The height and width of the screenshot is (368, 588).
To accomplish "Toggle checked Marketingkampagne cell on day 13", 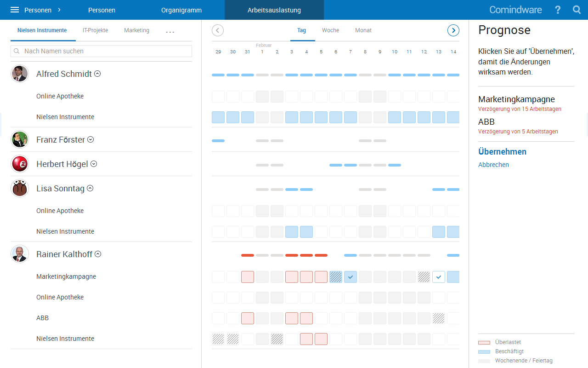I will coord(439,277).
